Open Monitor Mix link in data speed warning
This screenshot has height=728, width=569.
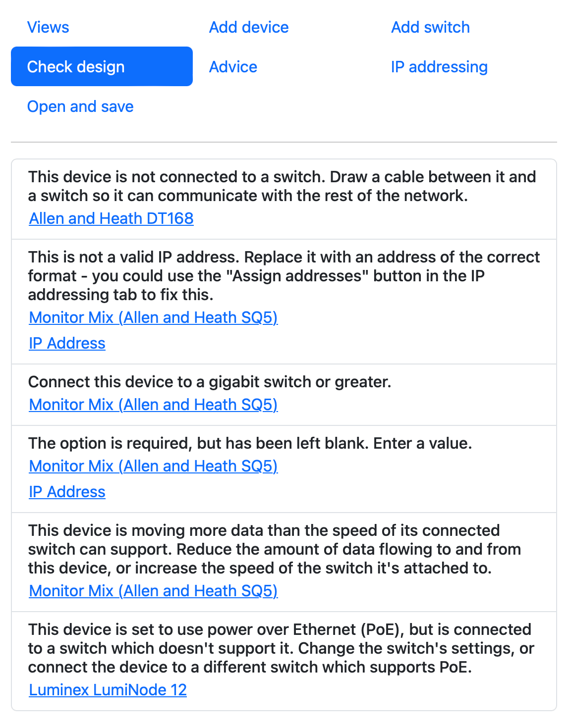153,591
